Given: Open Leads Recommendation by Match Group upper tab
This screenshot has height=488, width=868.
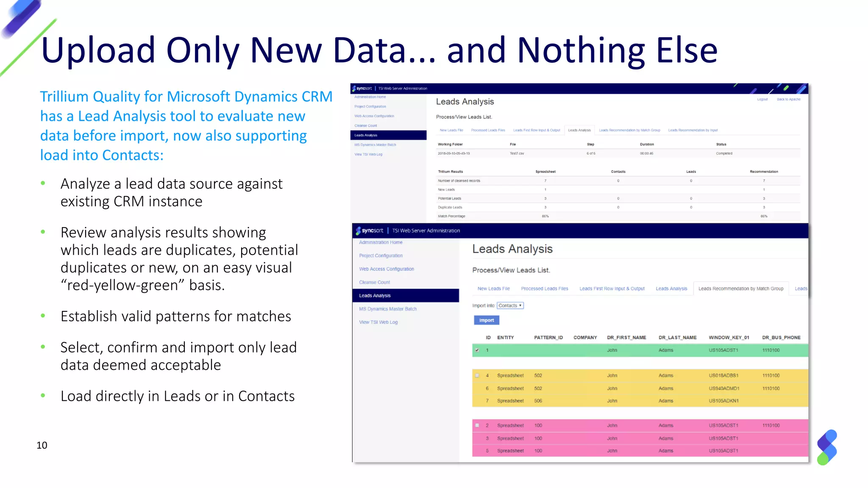Looking at the screenshot, I should (x=629, y=130).
